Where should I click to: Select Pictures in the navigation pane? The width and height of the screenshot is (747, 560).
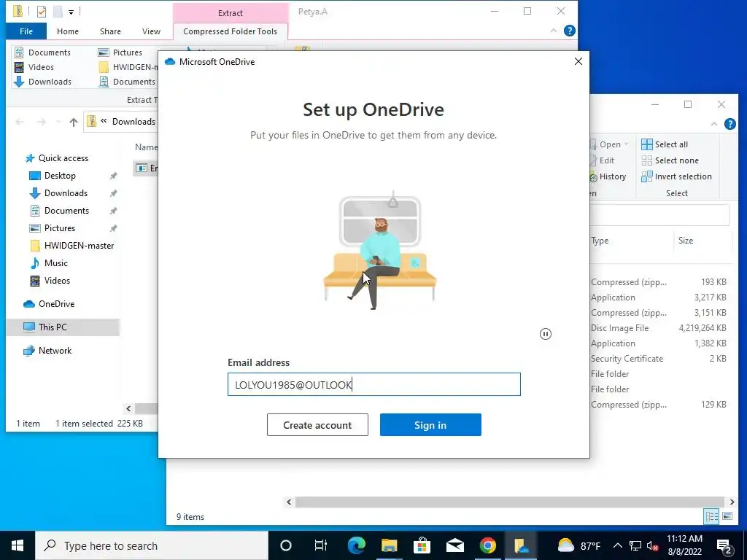pos(60,228)
